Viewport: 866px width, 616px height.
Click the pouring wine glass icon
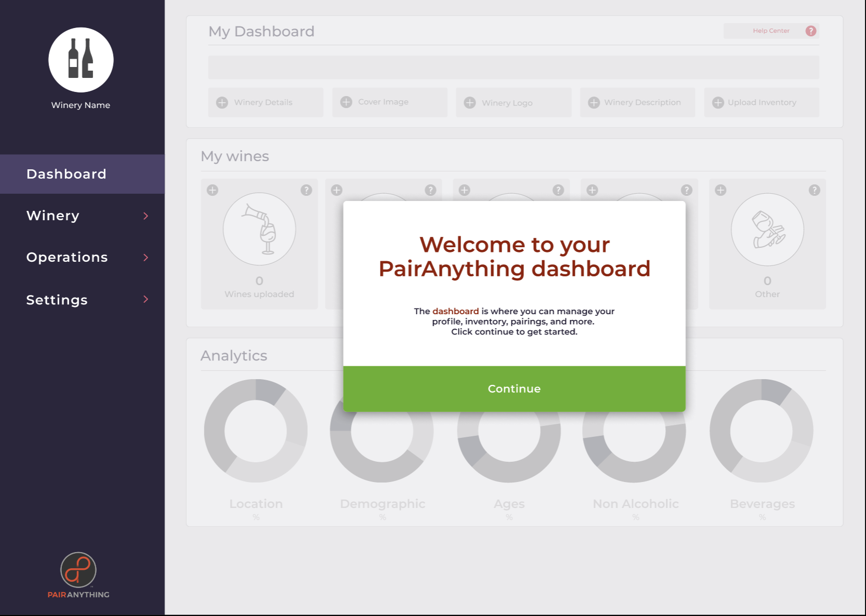pos(259,229)
